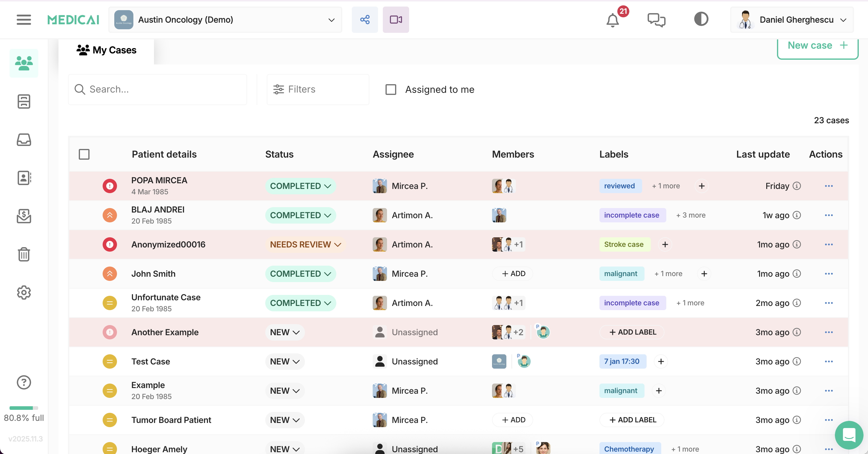Add label next to 7 jan 17:30

point(661,361)
